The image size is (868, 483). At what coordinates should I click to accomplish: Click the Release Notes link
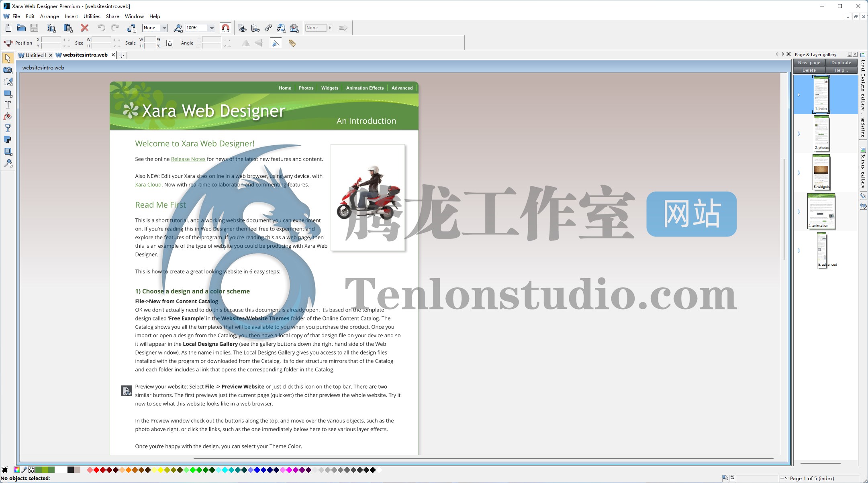(x=188, y=159)
